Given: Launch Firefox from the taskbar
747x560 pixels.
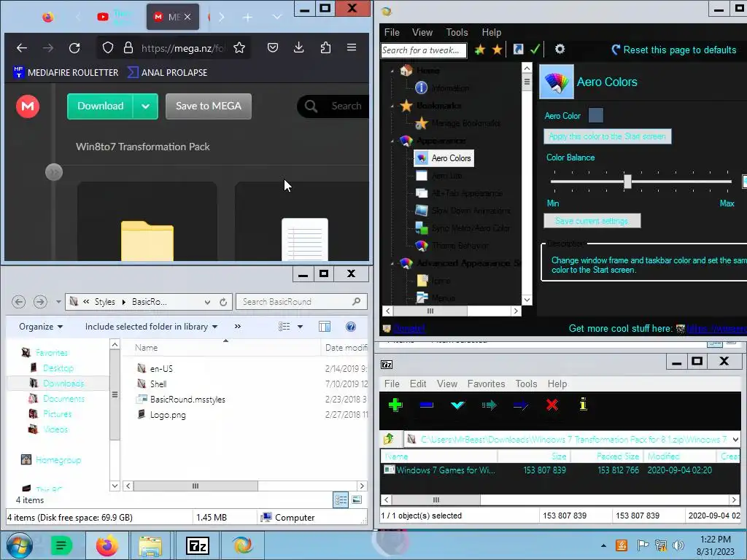Looking at the screenshot, I should (107, 545).
